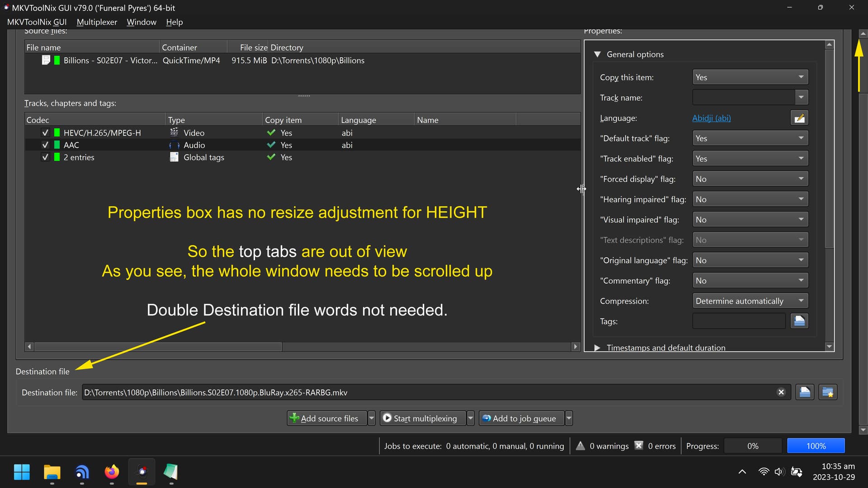Open Firefox from taskbar
The image size is (868, 488).
click(x=112, y=472)
